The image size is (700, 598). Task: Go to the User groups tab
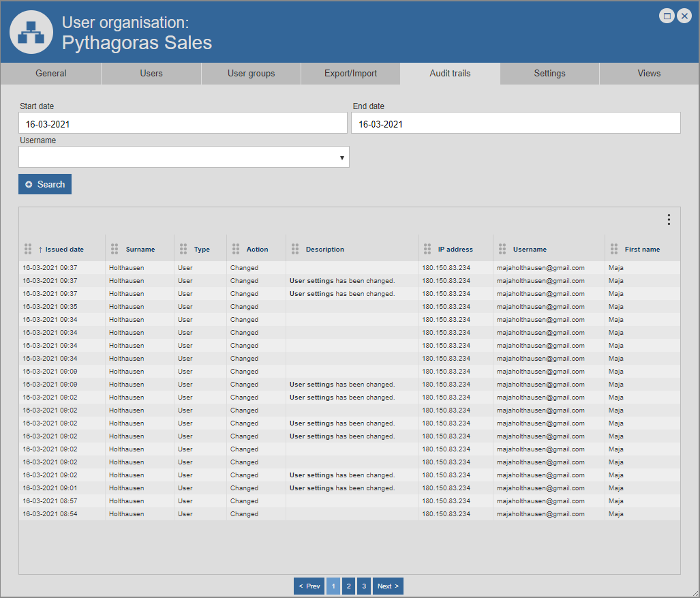251,73
